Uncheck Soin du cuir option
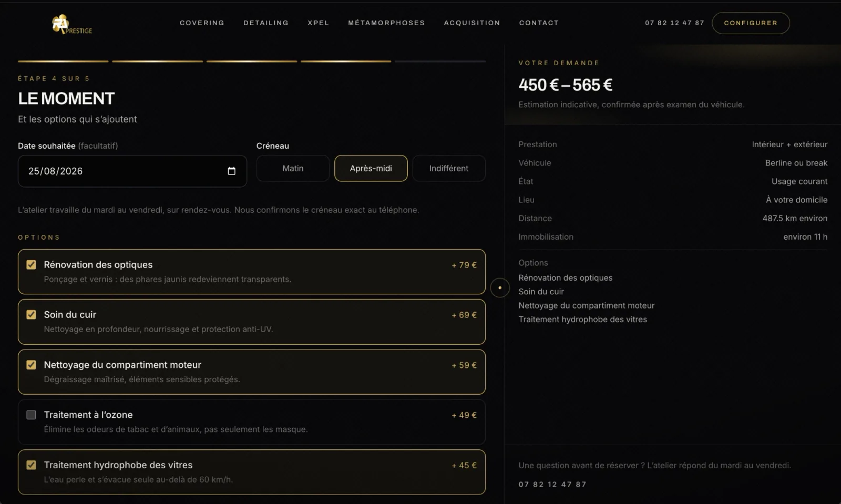Viewport: 841px width, 504px height. pyautogui.click(x=31, y=314)
